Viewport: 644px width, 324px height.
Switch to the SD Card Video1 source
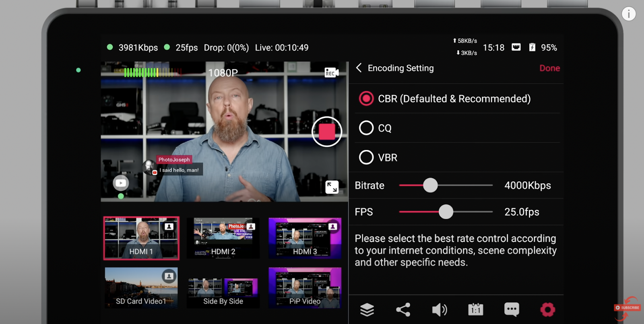point(141,288)
